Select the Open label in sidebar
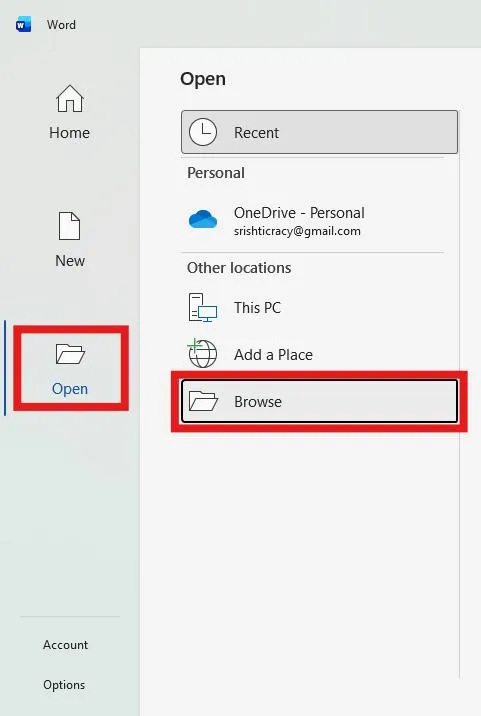Viewport: 481px width, 716px height. point(70,389)
